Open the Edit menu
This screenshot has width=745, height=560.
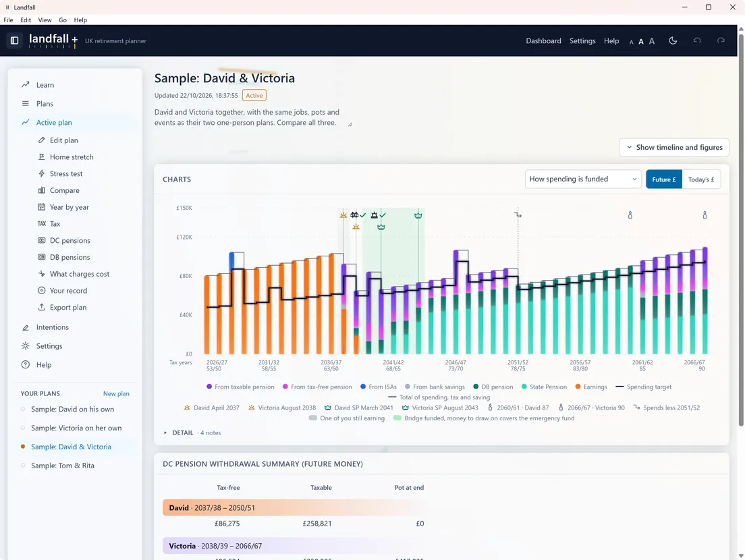tap(26, 20)
